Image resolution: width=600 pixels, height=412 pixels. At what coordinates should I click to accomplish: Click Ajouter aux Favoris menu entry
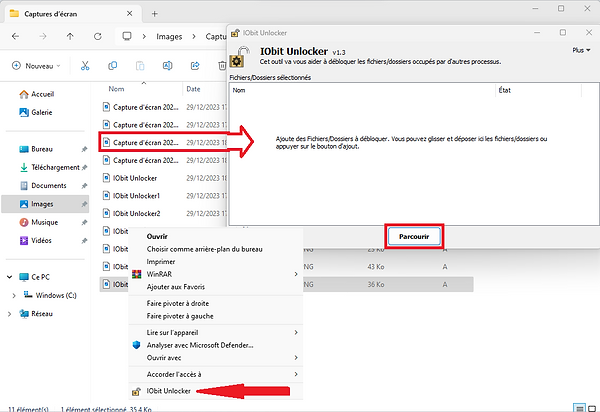click(x=215, y=287)
